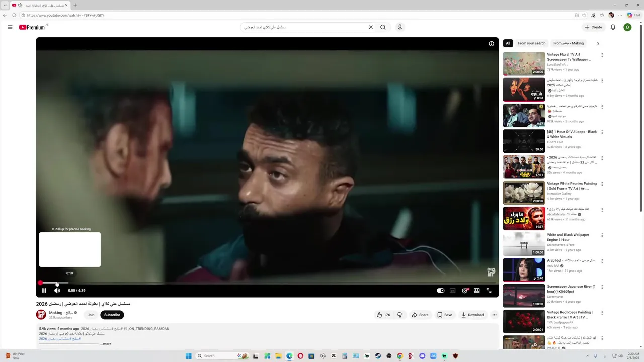Open Opera browser from taskbar
The width and height of the screenshot is (644, 362).
coord(300,356)
